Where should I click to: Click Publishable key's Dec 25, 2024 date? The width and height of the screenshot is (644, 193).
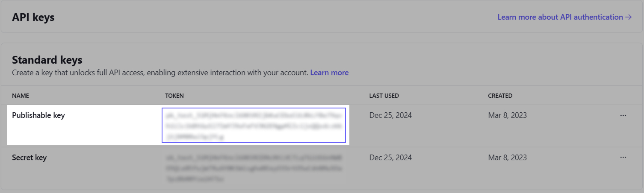pos(390,115)
